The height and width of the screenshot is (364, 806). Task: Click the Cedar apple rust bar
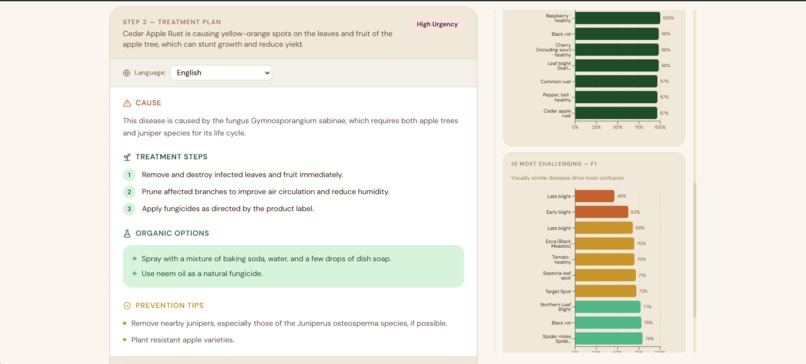616,113
